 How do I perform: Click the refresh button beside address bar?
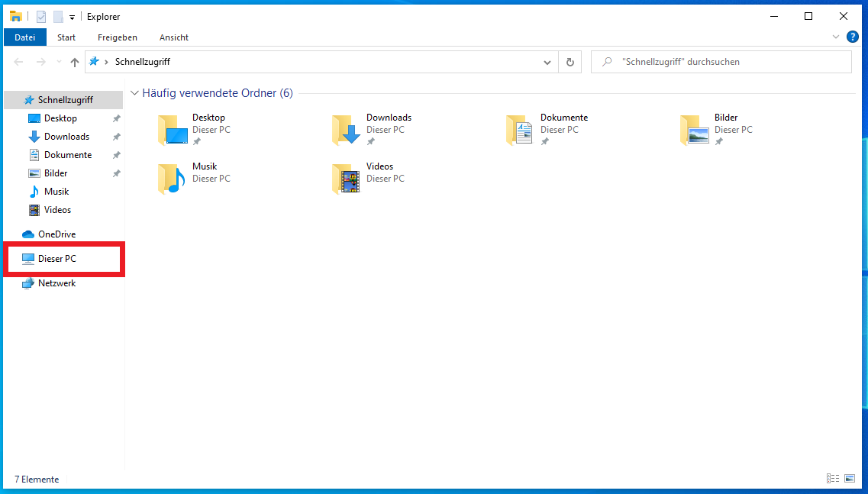coord(570,62)
